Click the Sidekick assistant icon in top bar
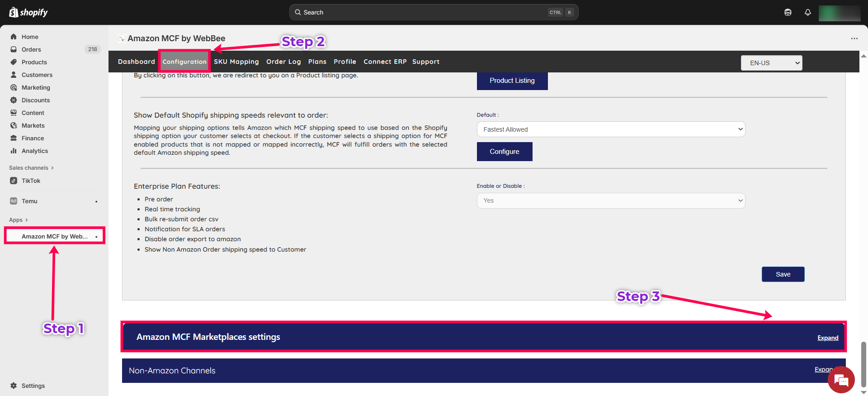Image resolution: width=868 pixels, height=396 pixels. [x=788, y=12]
